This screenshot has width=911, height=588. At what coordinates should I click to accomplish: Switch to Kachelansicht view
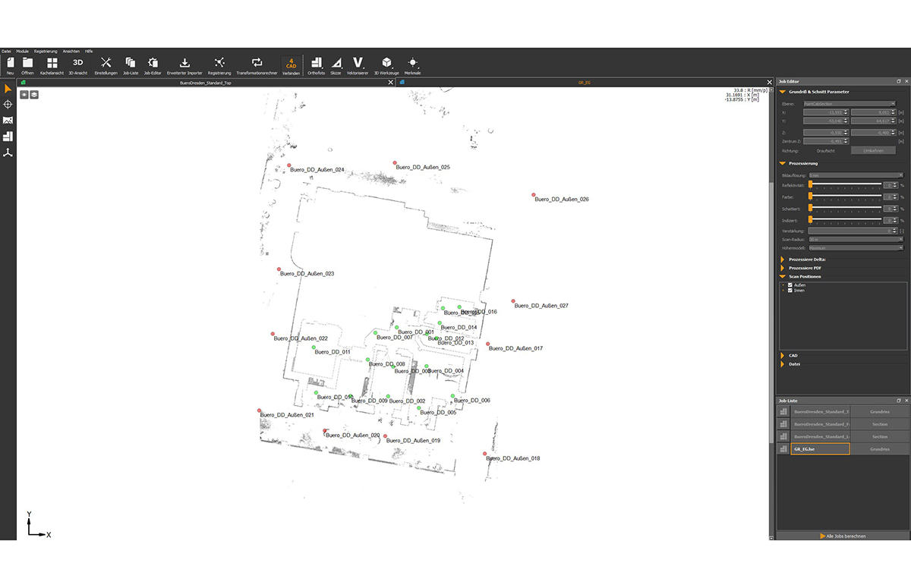[52, 64]
